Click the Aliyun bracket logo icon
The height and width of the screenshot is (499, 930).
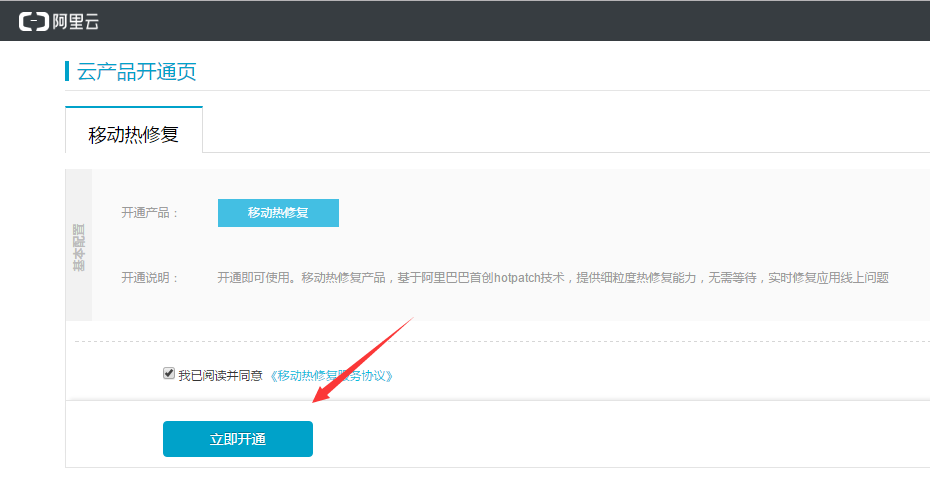point(33,22)
